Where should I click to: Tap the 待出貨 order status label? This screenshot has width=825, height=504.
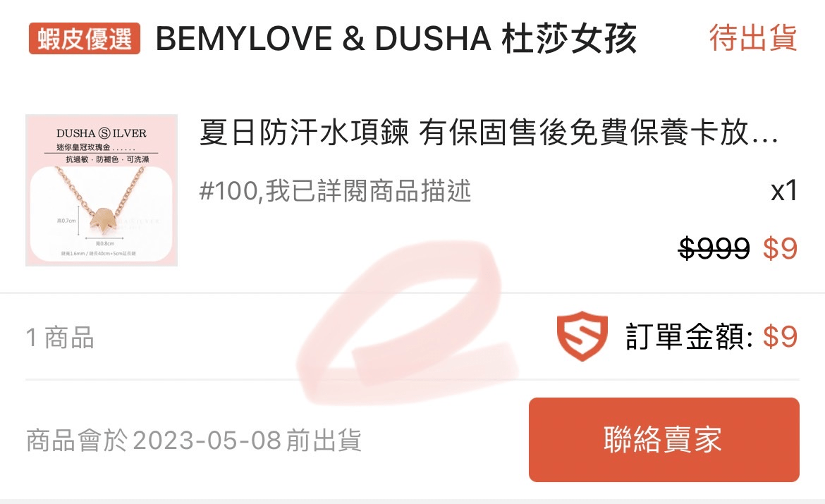tap(754, 38)
